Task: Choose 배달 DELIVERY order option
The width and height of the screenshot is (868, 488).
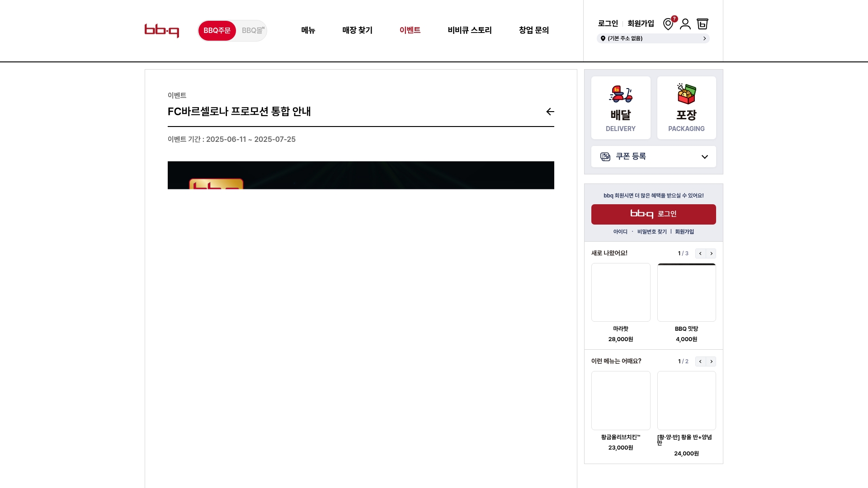Action: [621, 108]
